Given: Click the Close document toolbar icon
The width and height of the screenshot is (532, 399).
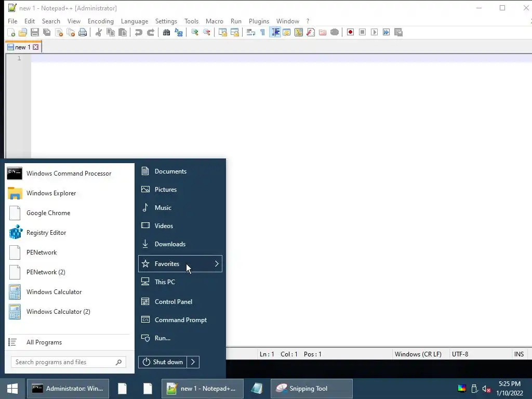Looking at the screenshot, I should (59, 33).
